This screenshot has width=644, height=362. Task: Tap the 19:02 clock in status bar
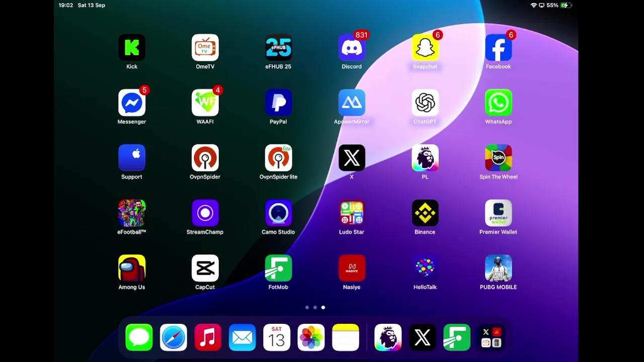(65, 5)
